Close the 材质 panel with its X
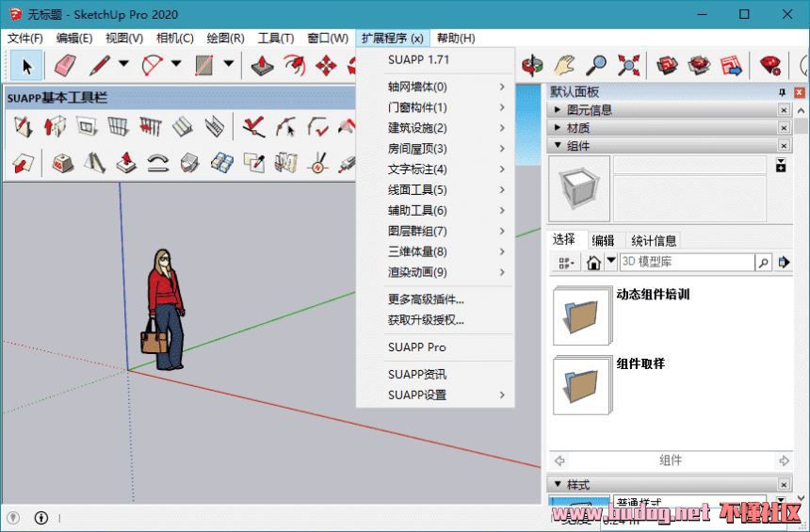 [x=784, y=128]
